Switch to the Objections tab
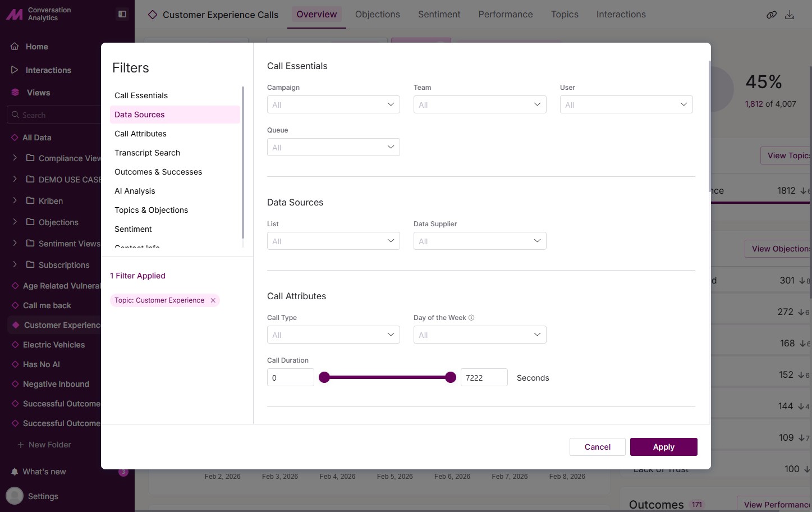The width and height of the screenshot is (812, 512). (378, 15)
